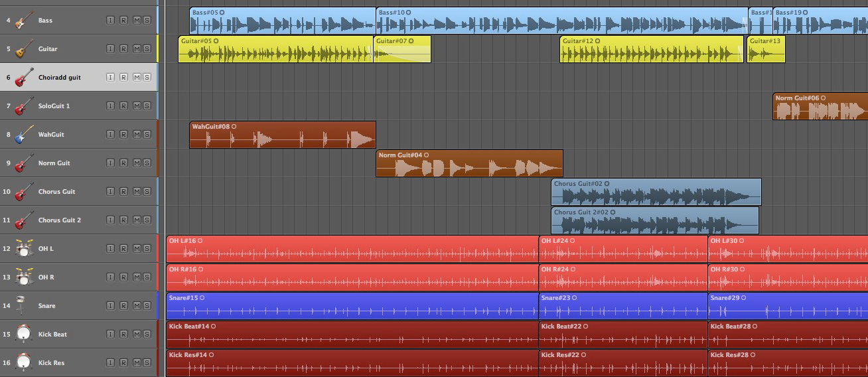This screenshot has width=868, height=377.
Task: Toggle input monitoring on Guitar track
Action: [x=111, y=49]
